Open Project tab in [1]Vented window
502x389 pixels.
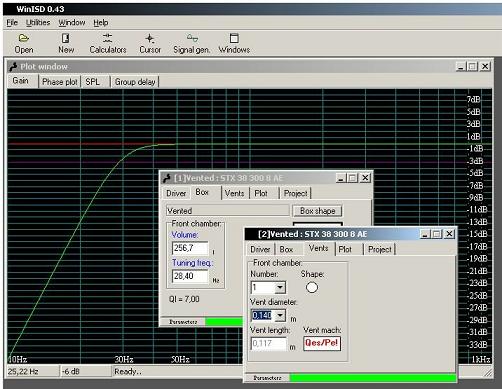coord(295,193)
